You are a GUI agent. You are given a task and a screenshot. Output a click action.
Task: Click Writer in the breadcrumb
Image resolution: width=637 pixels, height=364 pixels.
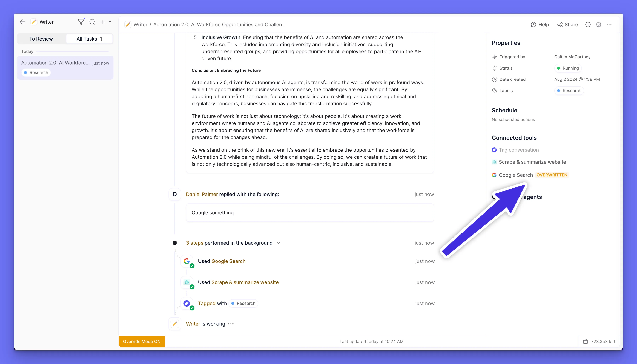140,25
